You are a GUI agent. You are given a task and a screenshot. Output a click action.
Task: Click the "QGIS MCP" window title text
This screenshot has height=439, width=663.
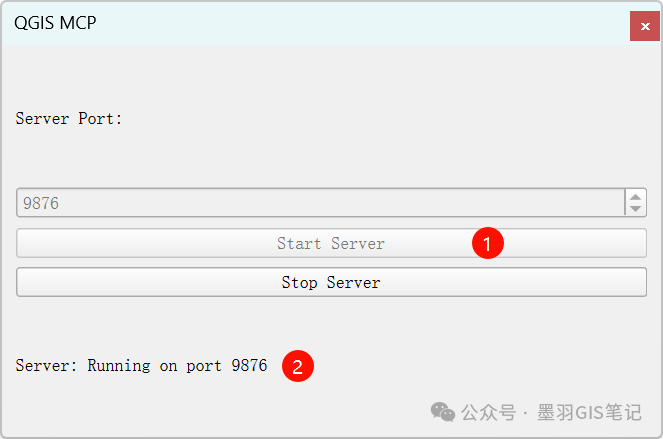[x=55, y=22]
